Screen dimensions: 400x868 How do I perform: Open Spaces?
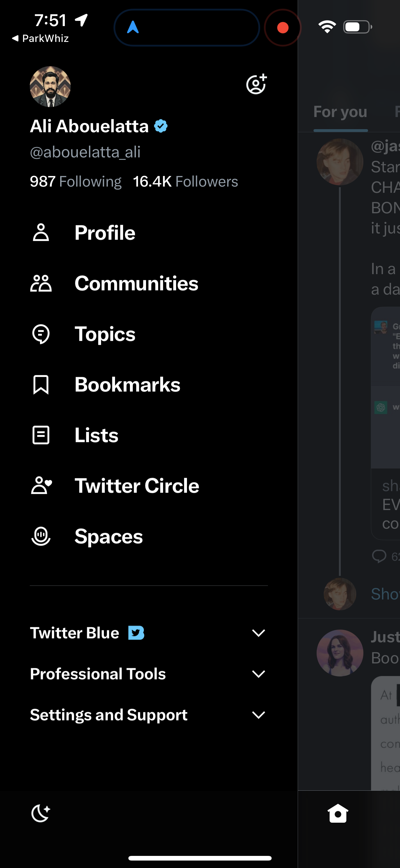pyautogui.click(x=109, y=537)
